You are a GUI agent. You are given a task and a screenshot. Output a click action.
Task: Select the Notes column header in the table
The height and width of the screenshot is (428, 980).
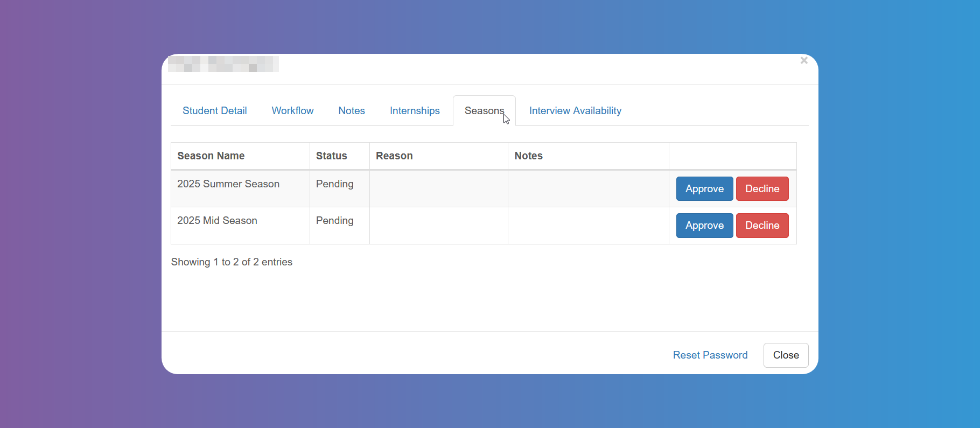[528, 156]
